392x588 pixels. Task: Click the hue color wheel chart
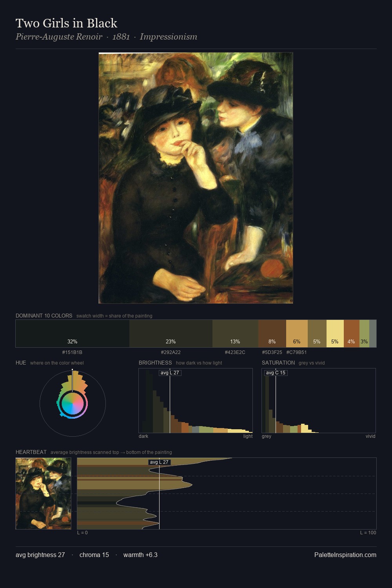[x=73, y=403]
